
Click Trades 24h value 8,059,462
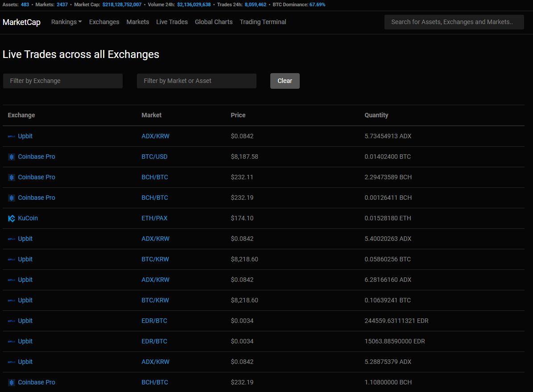[256, 5]
